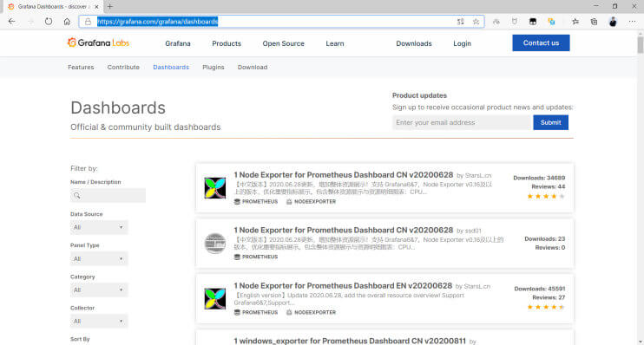The image size is (644, 345).
Task: Click the page vertical scrollbar thumb
Action: (x=641, y=45)
